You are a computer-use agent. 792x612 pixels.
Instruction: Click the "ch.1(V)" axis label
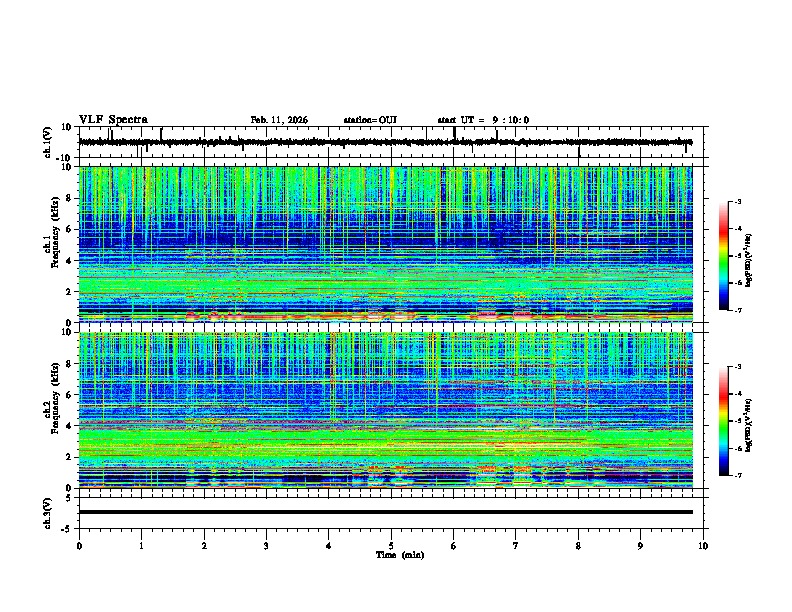click(48, 142)
